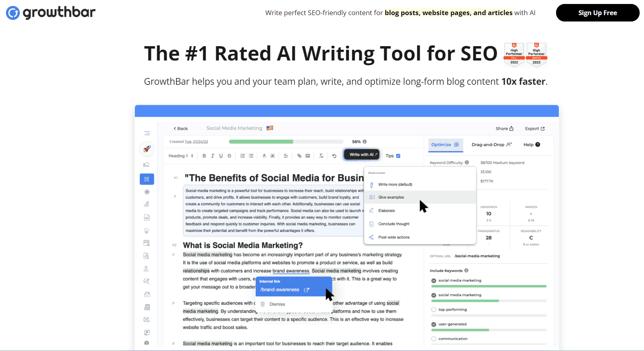The width and height of the screenshot is (644, 351).
Task: Click the /social-media-marketing optimal URL
Action: [x=477, y=256]
